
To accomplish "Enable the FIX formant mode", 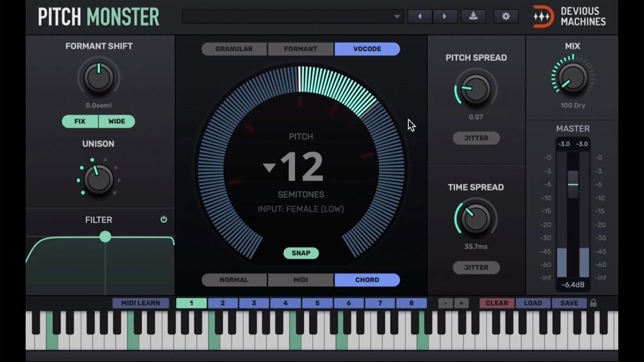I will (79, 121).
